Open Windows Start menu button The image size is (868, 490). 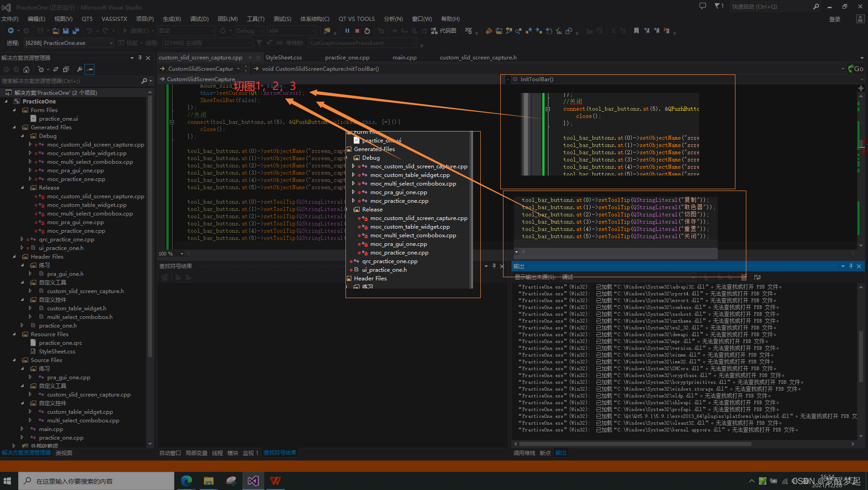7,481
